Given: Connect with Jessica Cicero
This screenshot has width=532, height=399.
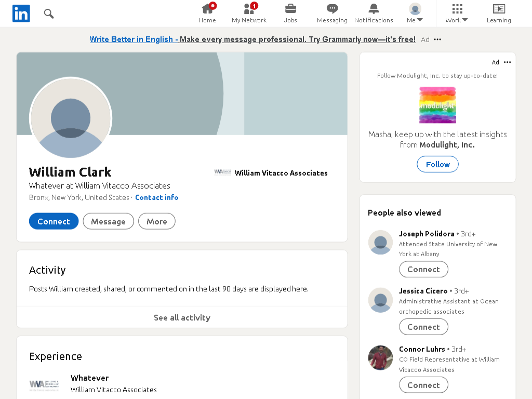Looking at the screenshot, I should [423, 327].
